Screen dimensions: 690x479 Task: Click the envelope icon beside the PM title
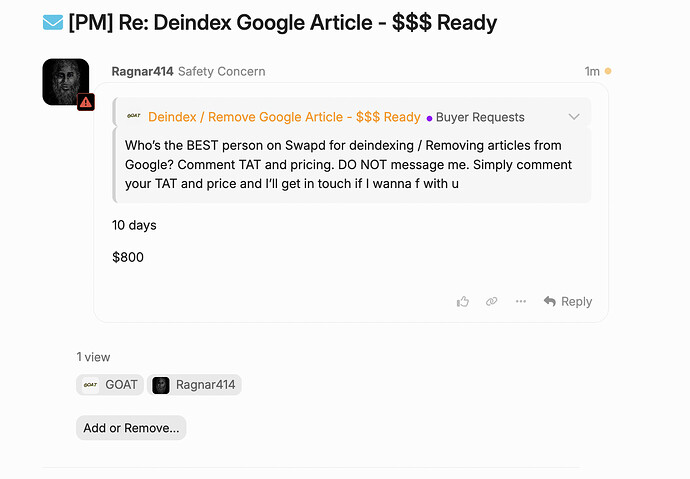click(x=53, y=22)
